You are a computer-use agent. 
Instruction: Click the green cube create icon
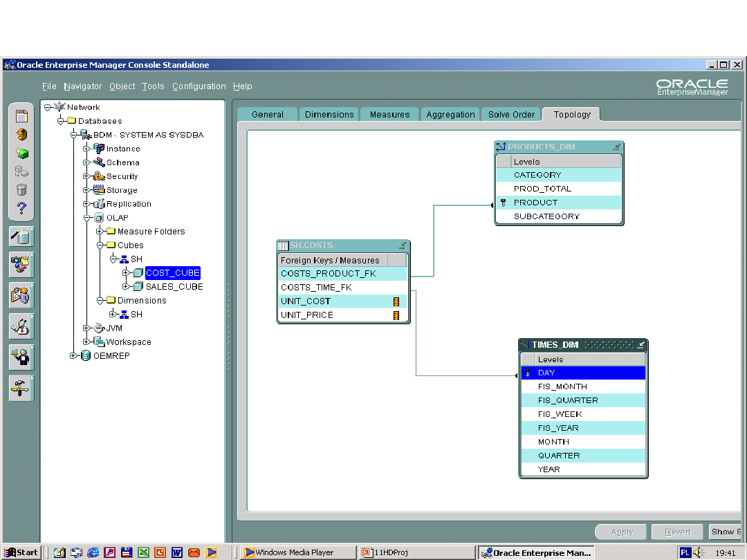21,153
